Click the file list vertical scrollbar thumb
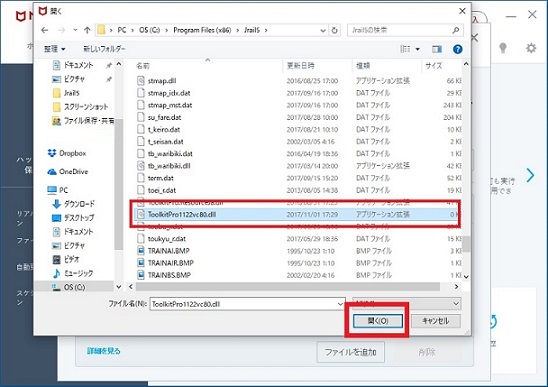The height and width of the screenshot is (387, 548). coord(466,244)
